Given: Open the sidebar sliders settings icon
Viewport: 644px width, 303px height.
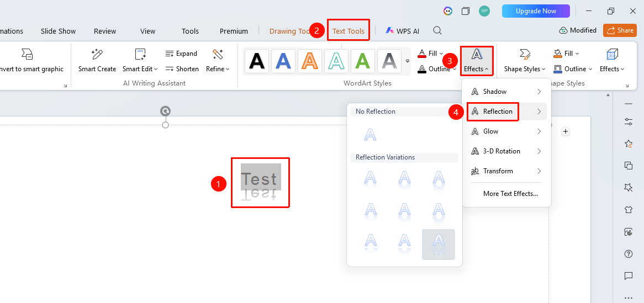Looking at the screenshot, I should point(629,122).
